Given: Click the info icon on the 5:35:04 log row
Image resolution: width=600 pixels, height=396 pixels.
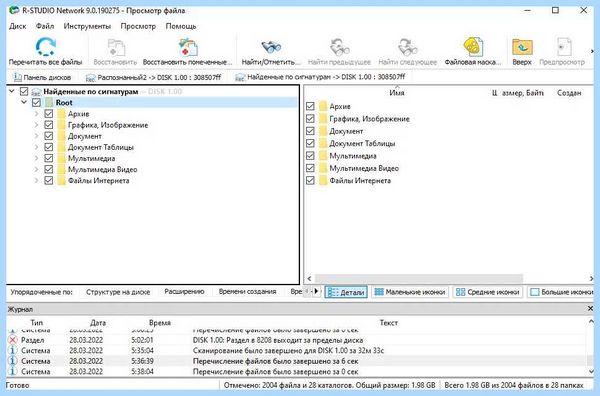Looking at the screenshot, I should coord(13,350).
